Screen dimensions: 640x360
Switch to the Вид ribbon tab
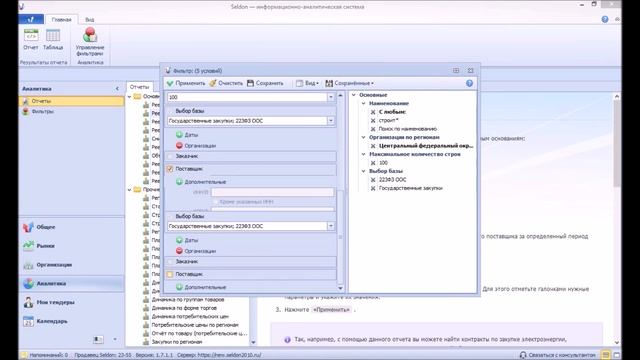coord(90,20)
